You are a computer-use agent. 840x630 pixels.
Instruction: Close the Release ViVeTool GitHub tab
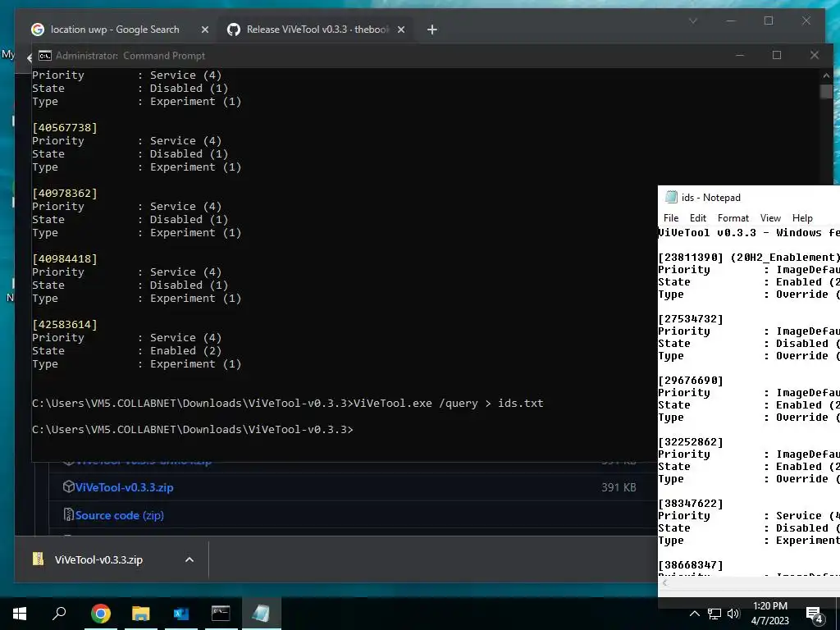[x=400, y=30]
